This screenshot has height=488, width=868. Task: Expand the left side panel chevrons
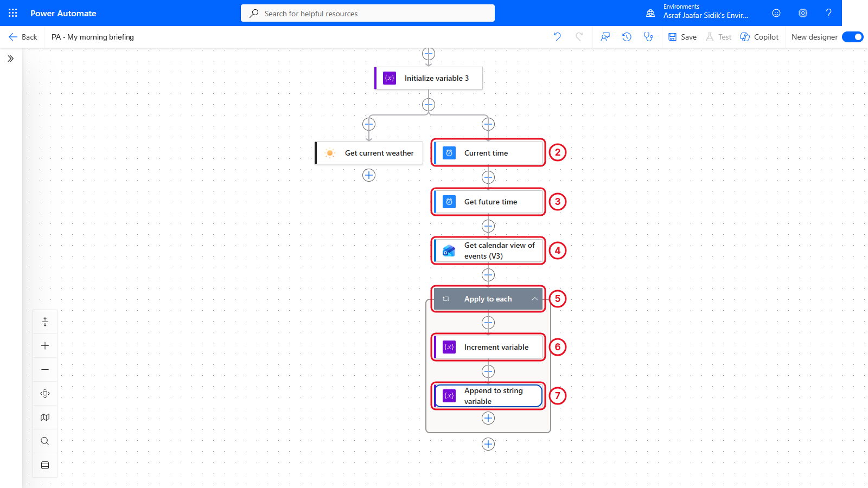click(10, 59)
